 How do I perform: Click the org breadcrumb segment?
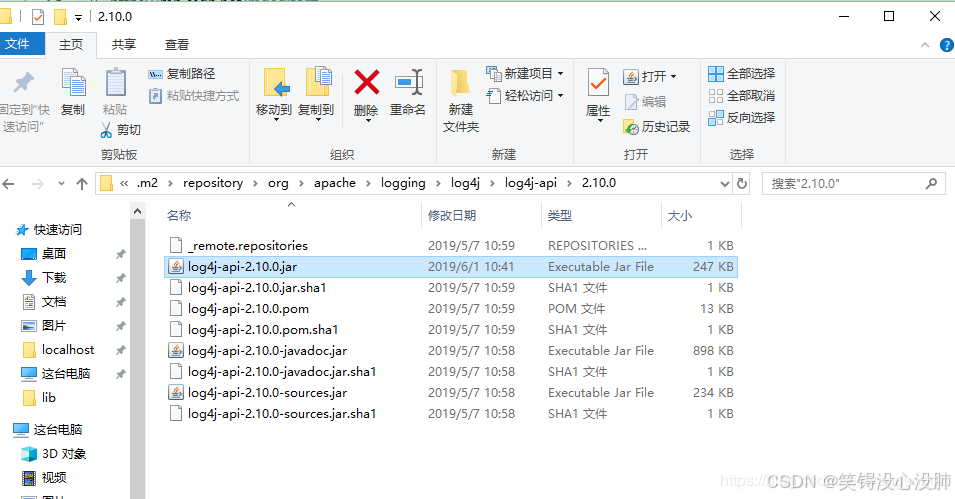pos(278,183)
